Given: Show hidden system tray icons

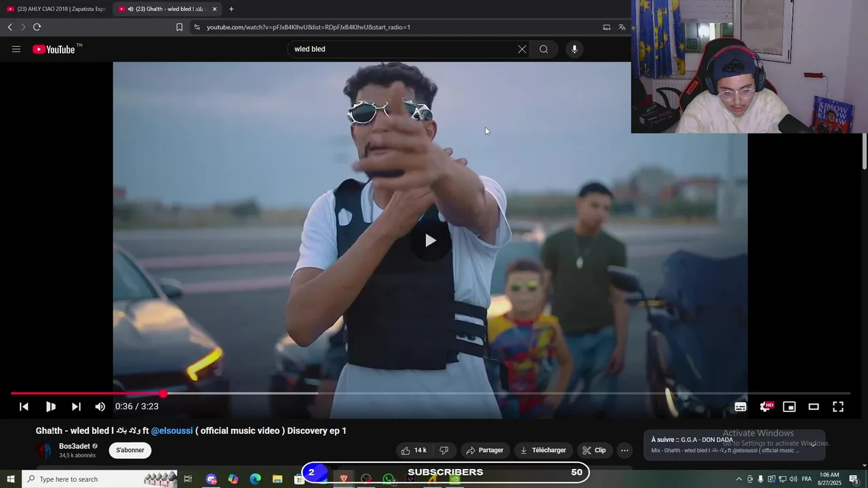Looking at the screenshot, I should [739, 479].
